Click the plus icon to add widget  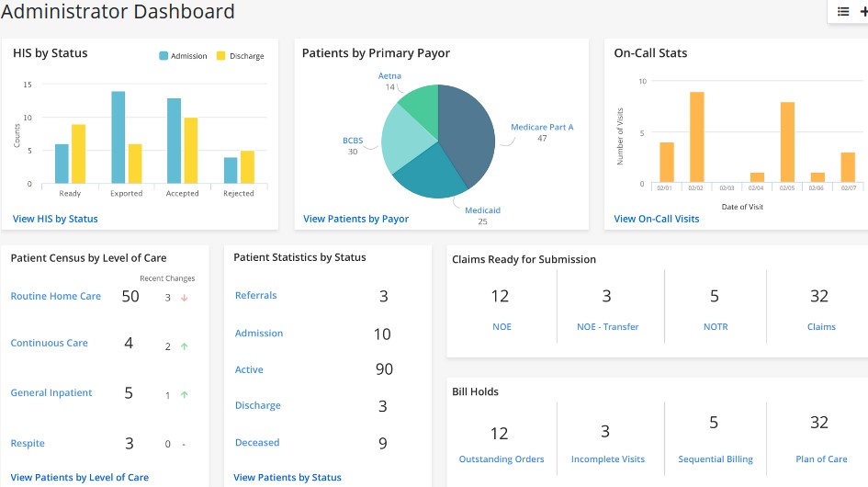863,12
